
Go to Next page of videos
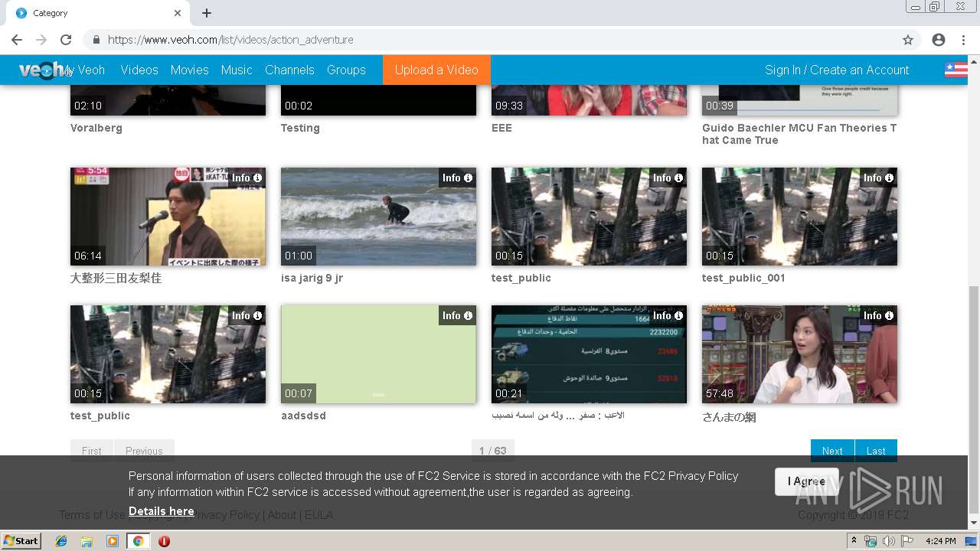(x=832, y=451)
